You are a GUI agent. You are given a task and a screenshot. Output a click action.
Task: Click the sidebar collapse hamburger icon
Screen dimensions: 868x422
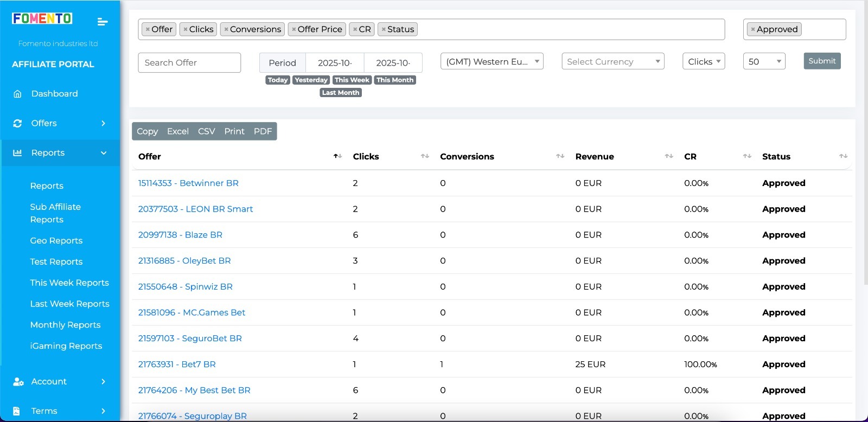[x=102, y=22]
